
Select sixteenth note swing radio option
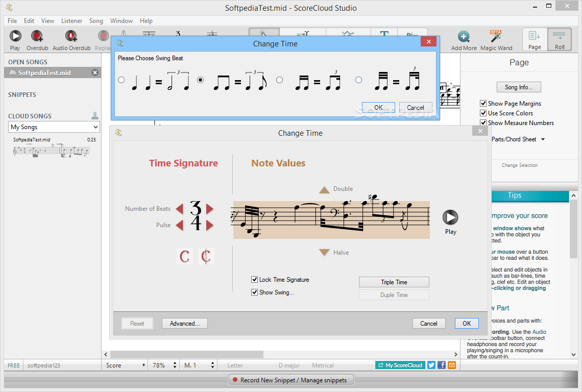[x=279, y=80]
